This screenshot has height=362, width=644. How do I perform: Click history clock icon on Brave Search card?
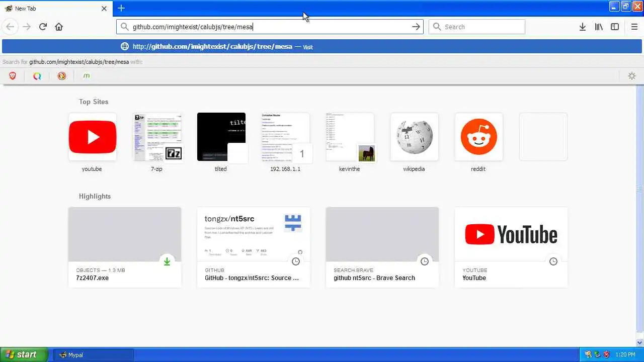click(425, 261)
